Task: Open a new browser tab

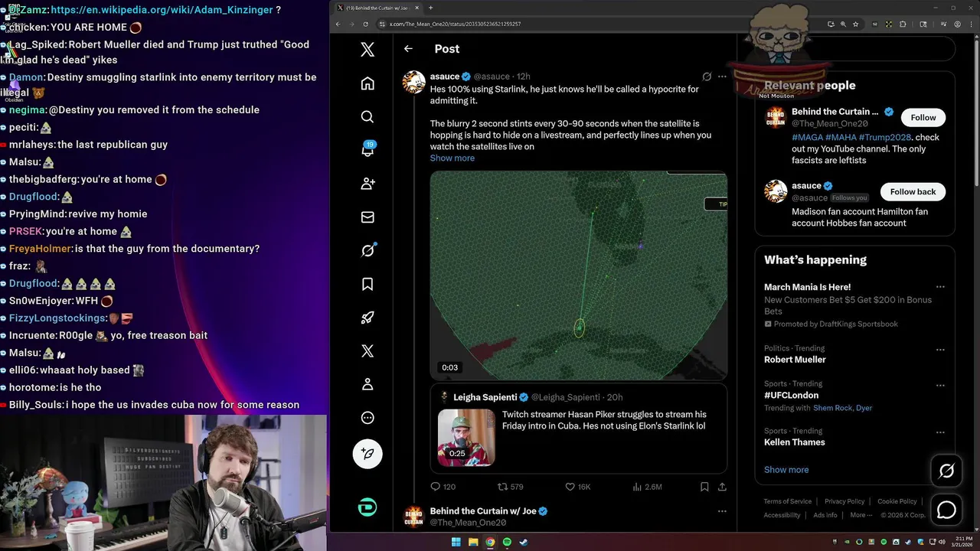Action: point(430,8)
